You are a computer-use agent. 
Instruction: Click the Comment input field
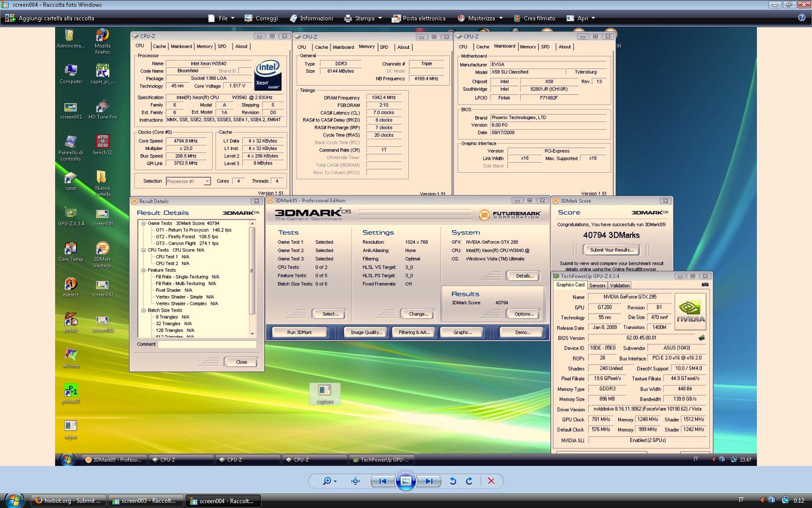click(x=207, y=344)
